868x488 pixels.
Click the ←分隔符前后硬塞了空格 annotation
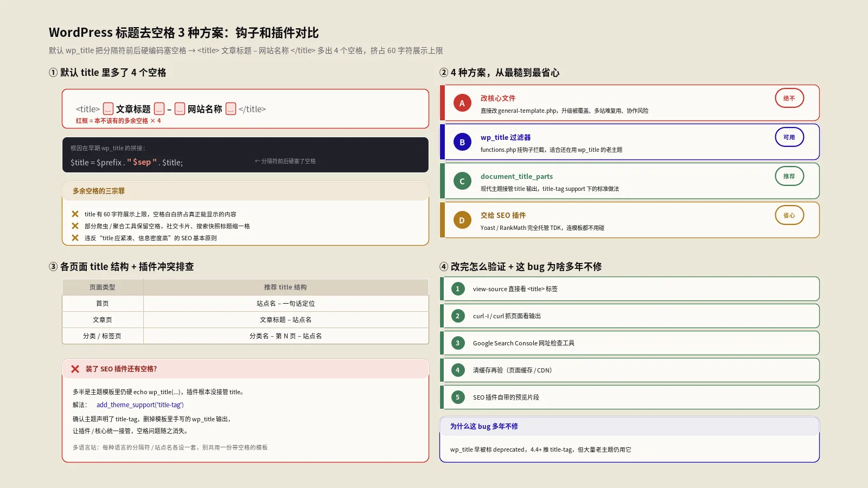coord(285,161)
